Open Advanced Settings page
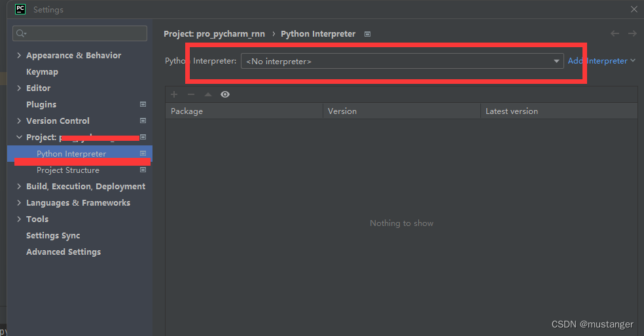The width and height of the screenshot is (644, 336). click(x=63, y=252)
